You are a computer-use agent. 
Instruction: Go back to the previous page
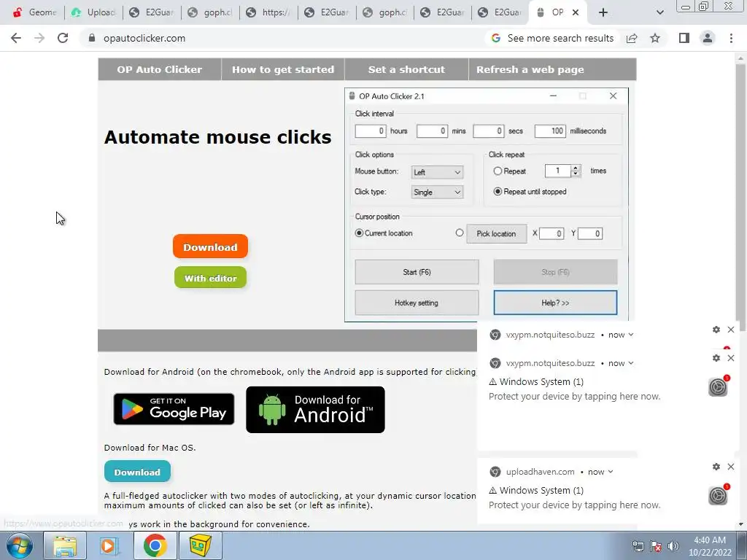tap(16, 38)
